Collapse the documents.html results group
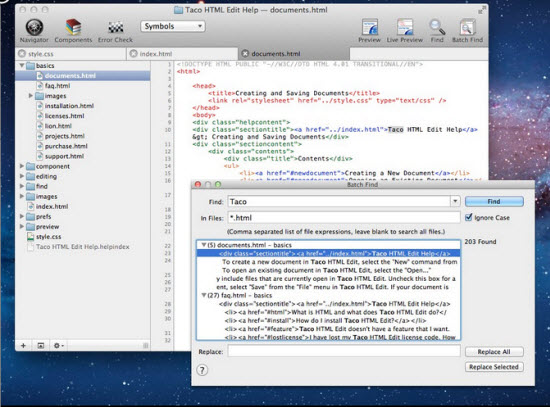 (x=203, y=245)
